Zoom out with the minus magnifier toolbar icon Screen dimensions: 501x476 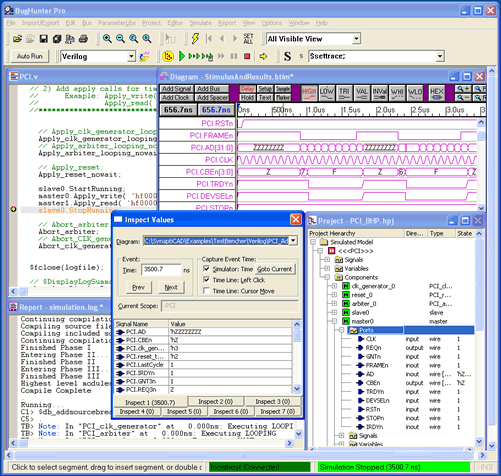click(x=120, y=39)
